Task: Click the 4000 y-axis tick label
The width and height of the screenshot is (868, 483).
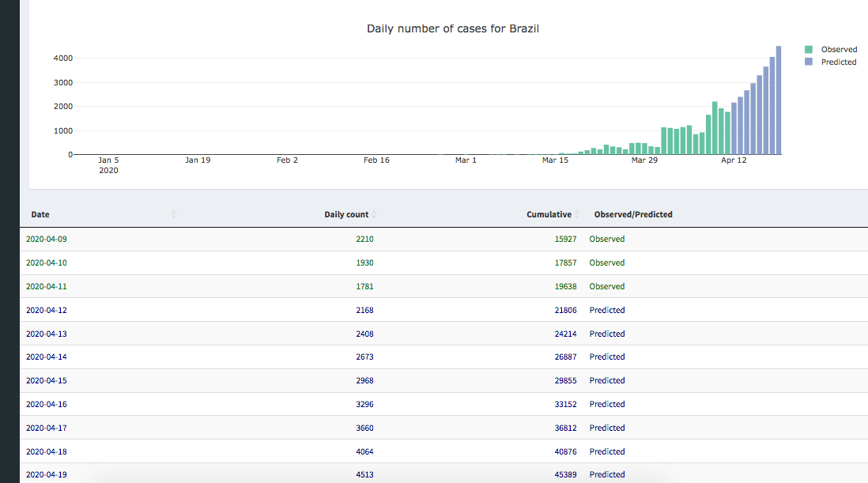Action: click(63, 58)
